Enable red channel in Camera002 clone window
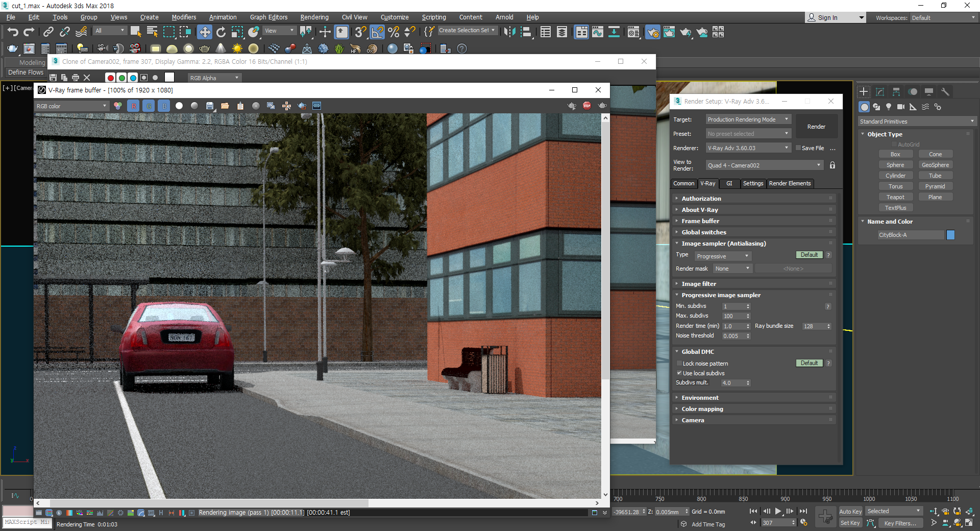This screenshot has width=980, height=531. coord(110,78)
